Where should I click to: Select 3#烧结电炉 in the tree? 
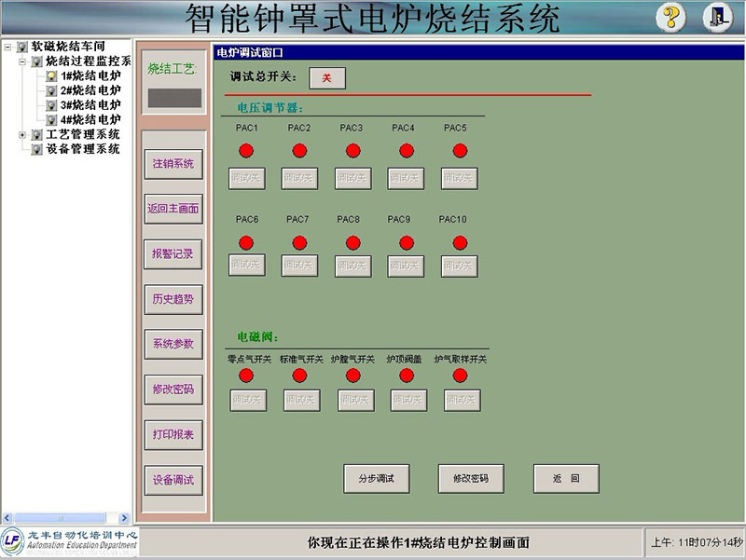(90, 105)
